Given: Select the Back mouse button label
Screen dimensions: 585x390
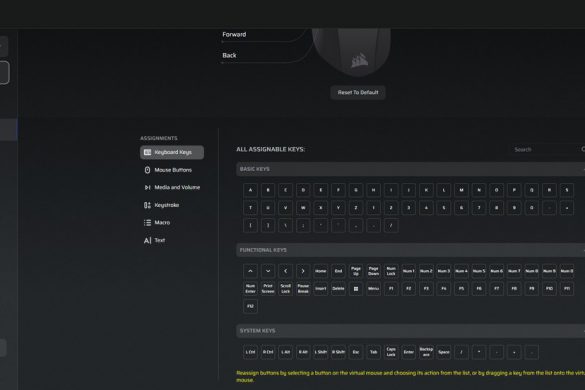Looking at the screenshot, I should [x=229, y=55].
